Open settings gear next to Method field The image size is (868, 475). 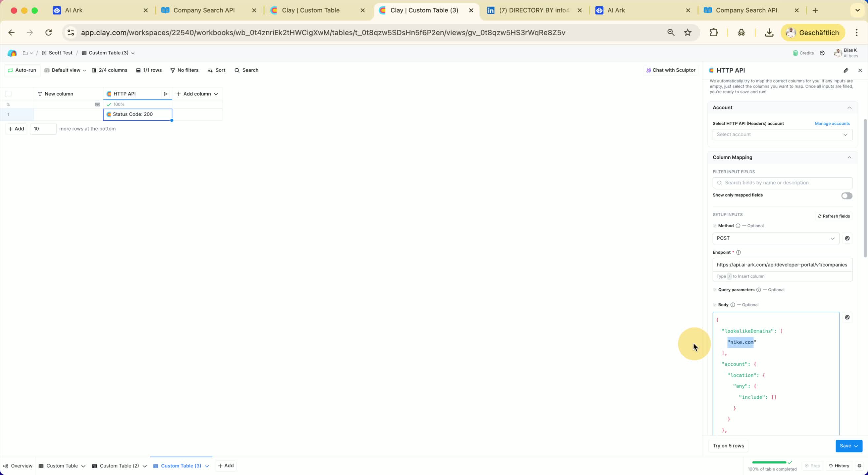click(847, 238)
